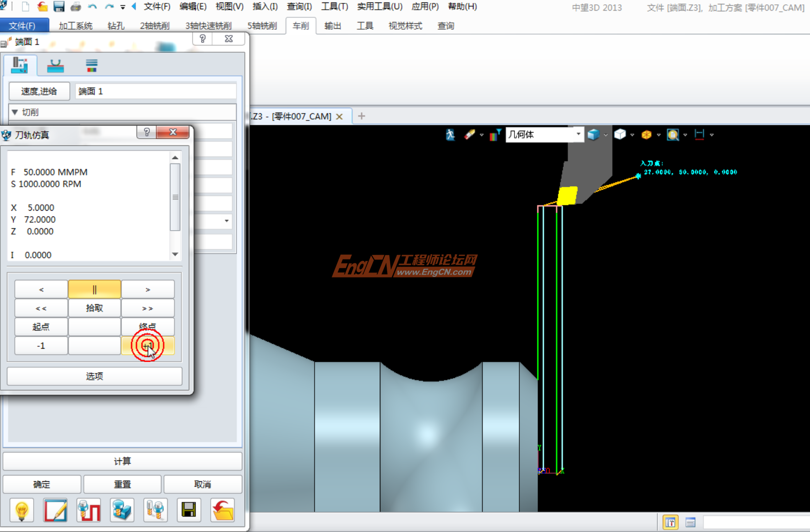Open the 车削 ribbon tab
This screenshot has height=532, width=810.
[x=300, y=26]
